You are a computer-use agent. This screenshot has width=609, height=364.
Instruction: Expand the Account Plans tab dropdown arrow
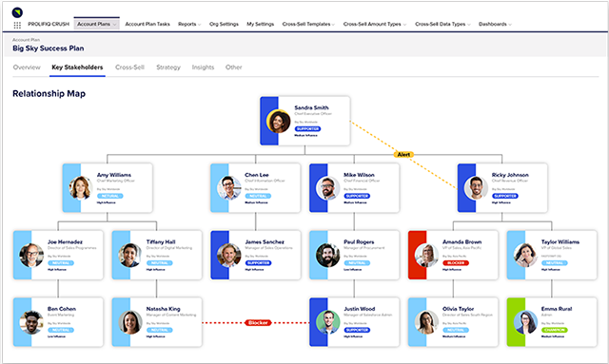[114, 25]
